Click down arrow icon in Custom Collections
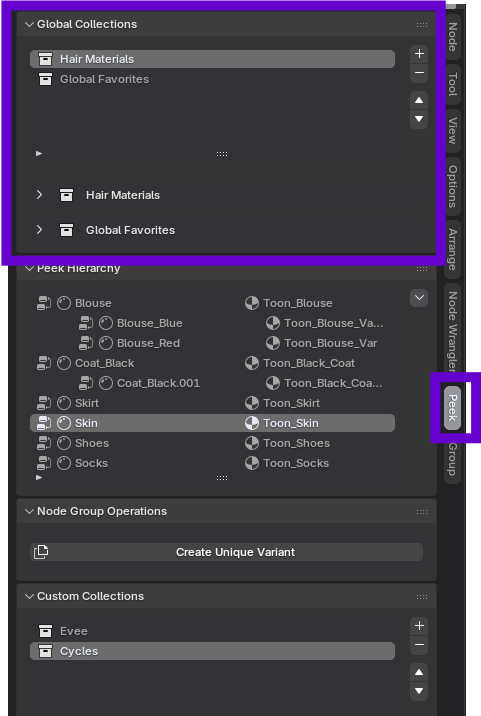This screenshot has width=481, height=716. pos(419,691)
